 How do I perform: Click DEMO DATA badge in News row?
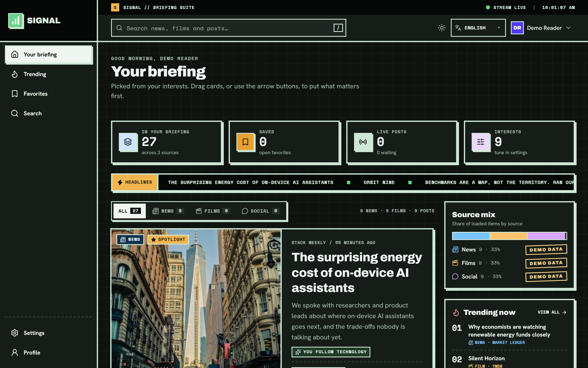[546, 250]
